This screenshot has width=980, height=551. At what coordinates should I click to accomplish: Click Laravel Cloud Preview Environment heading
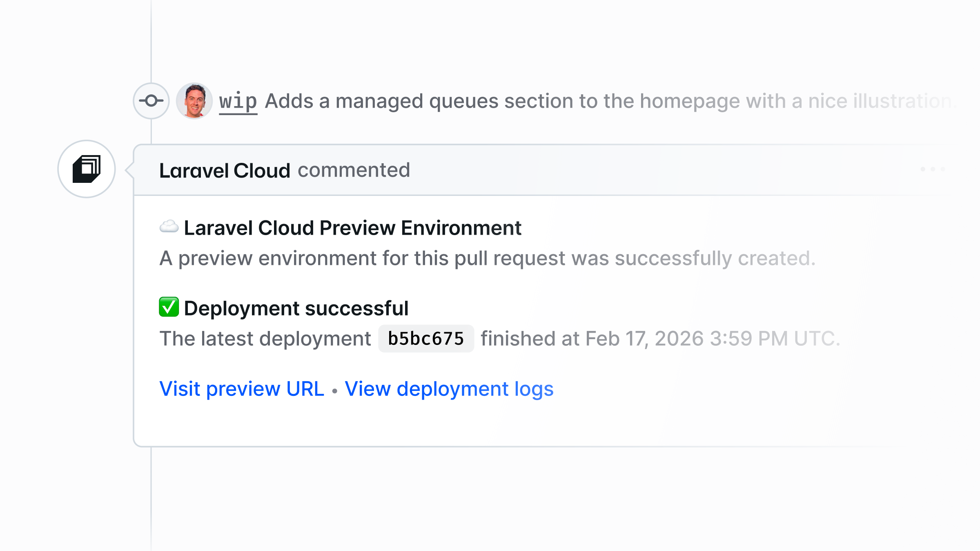353,228
